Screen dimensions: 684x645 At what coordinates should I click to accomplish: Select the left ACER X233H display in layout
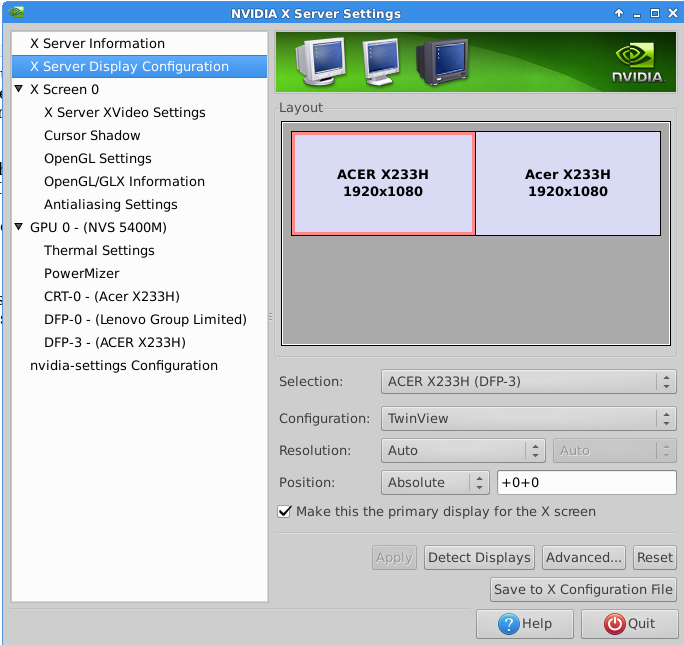coord(383,184)
